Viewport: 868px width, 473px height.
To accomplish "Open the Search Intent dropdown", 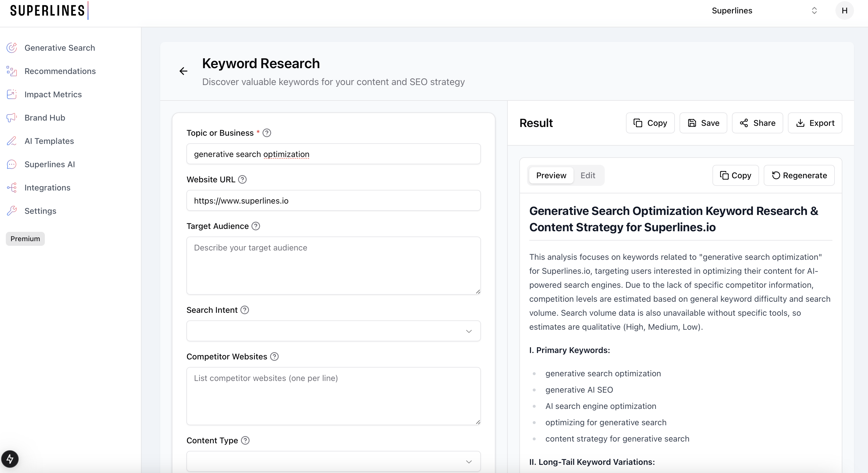I will click(x=333, y=331).
